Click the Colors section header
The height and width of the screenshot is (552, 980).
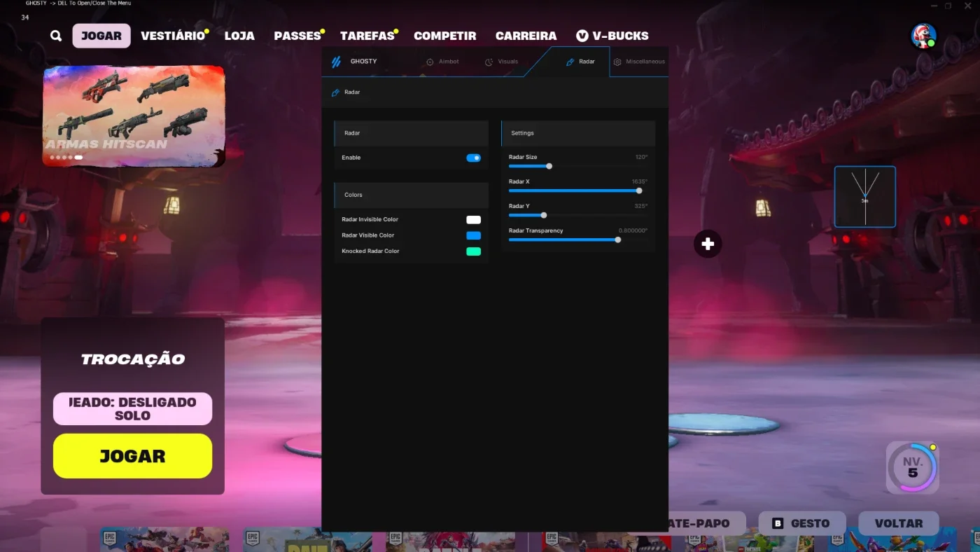411,195
